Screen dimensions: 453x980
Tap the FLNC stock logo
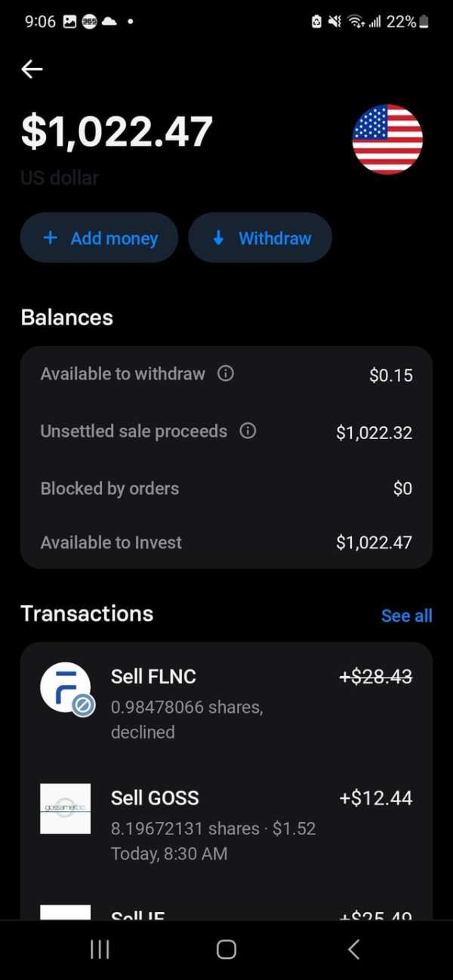pos(66,688)
